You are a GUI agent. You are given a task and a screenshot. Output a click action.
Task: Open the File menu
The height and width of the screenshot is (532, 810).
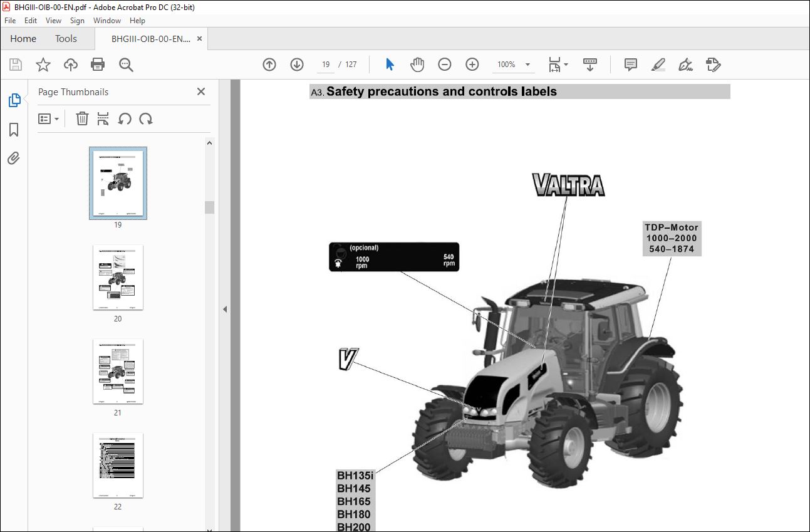pos(10,21)
